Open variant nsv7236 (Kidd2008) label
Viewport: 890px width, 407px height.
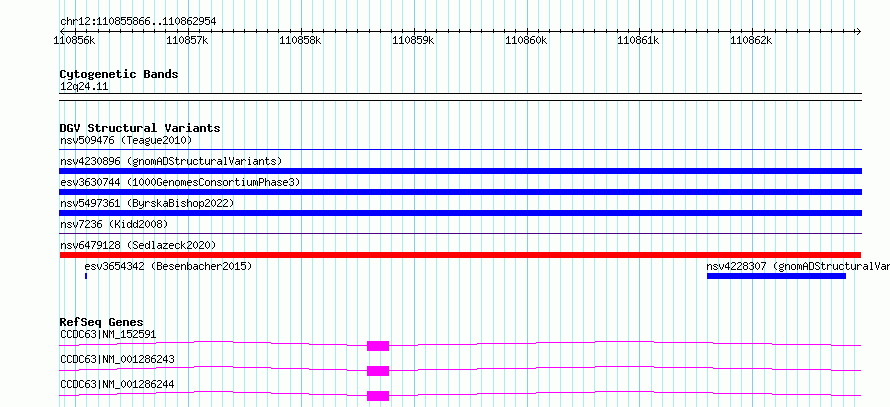pos(114,224)
